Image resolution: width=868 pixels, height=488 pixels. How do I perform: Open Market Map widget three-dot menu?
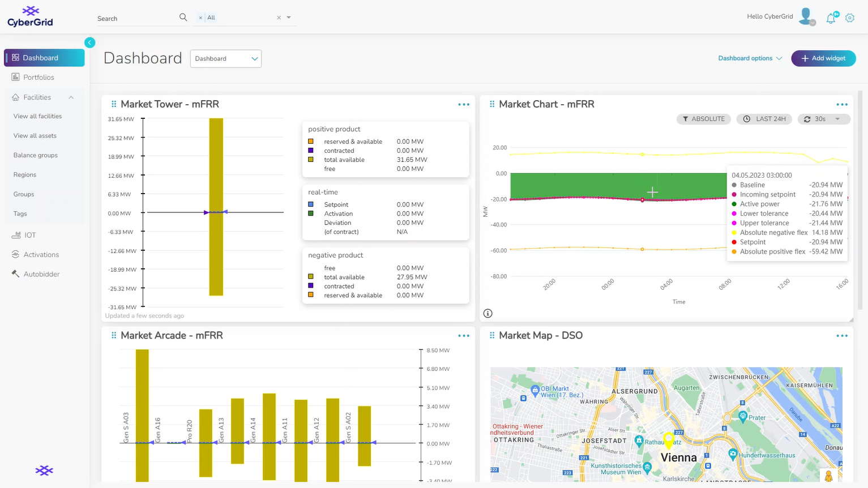842,336
